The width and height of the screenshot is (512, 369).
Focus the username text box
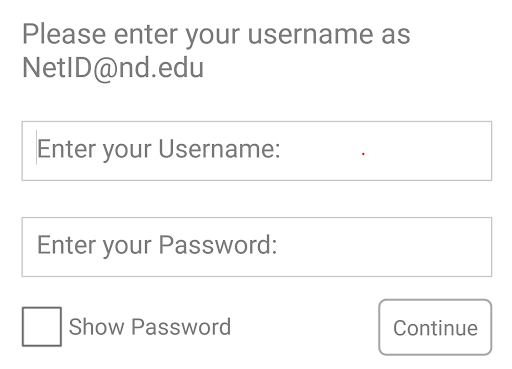coord(257,151)
